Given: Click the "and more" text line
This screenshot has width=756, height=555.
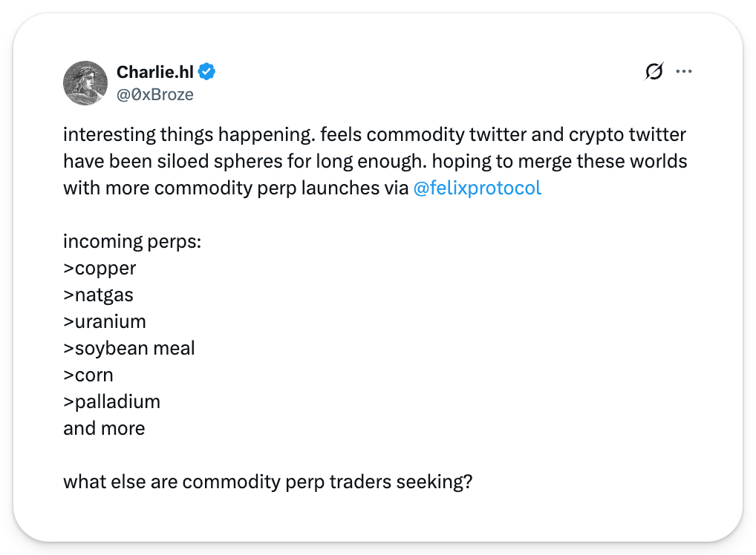Looking at the screenshot, I should tap(104, 428).
